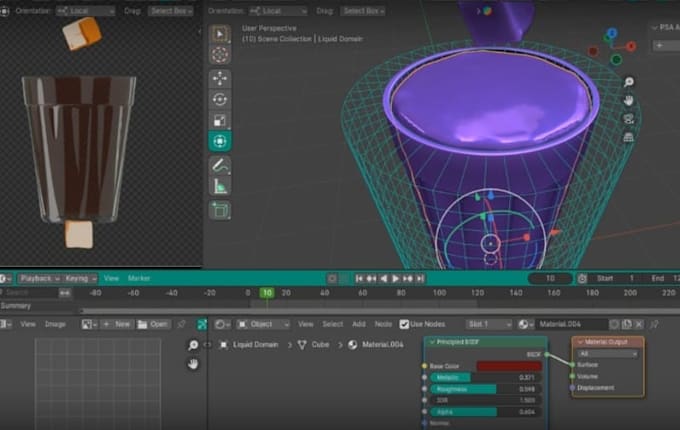Click the image editor pan hand icon

193,364
